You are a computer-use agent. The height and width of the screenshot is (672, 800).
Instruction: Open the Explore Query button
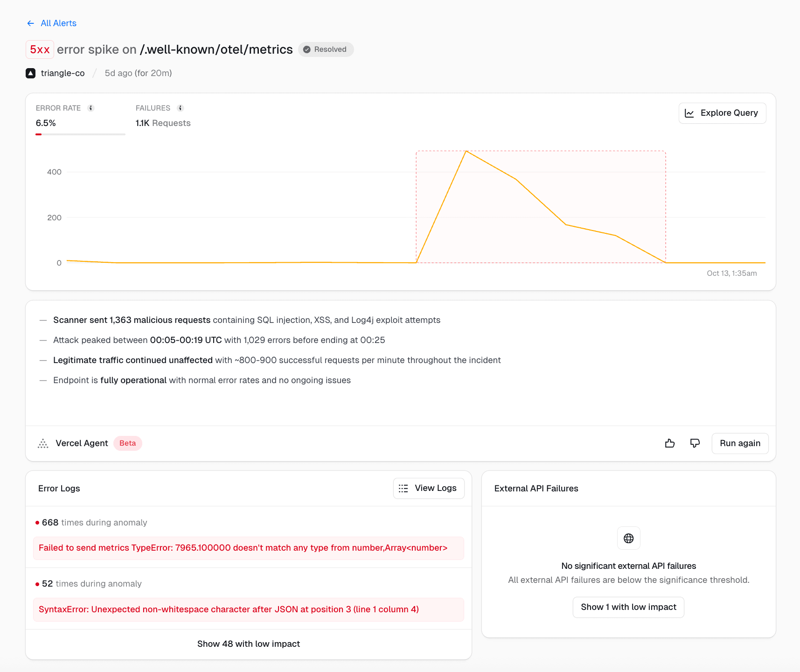722,113
